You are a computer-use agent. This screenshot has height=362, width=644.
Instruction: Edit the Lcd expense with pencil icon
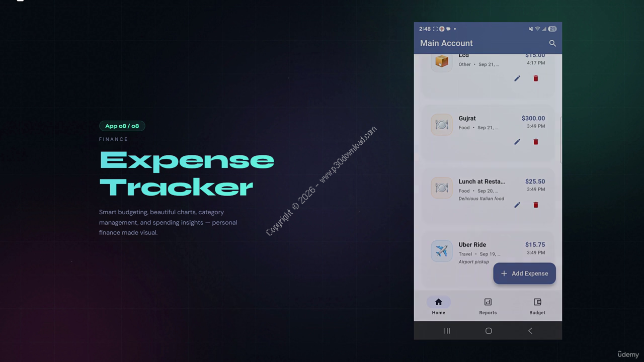517,78
